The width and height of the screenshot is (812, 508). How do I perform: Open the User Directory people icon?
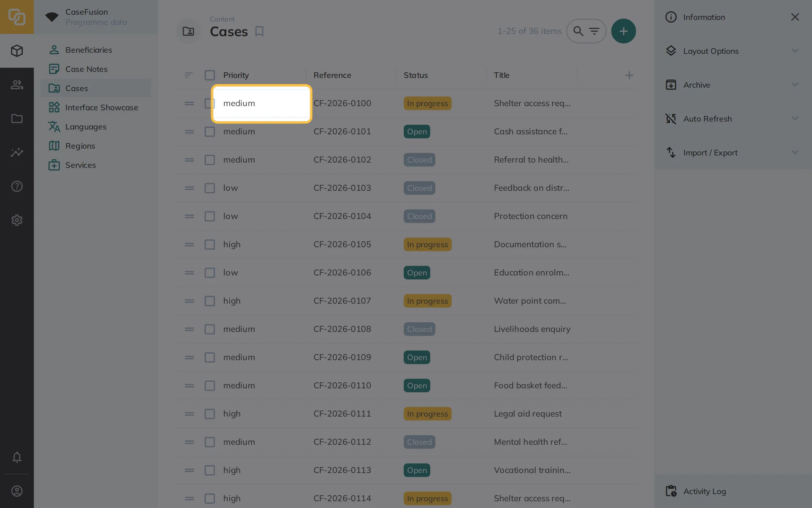click(17, 85)
